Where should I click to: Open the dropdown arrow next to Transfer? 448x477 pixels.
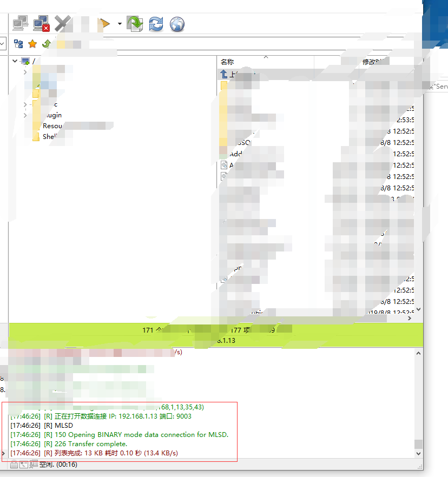click(x=120, y=24)
